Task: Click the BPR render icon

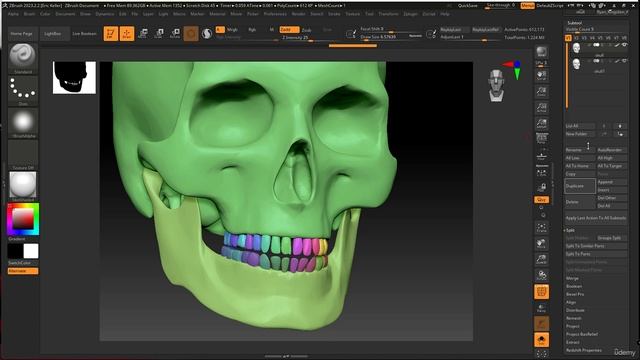Action: coord(542,52)
